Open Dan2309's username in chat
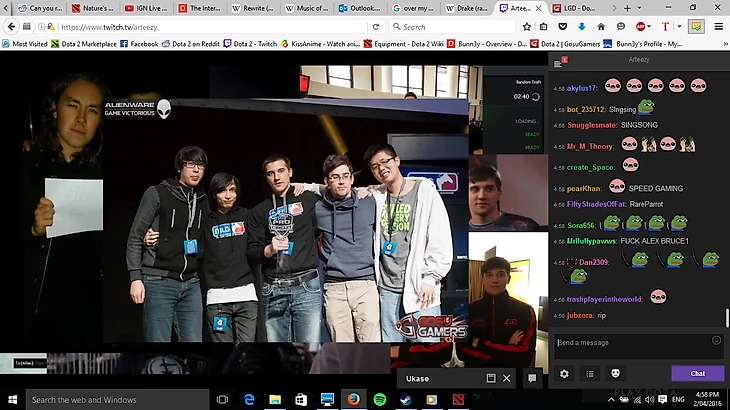This screenshot has height=410, width=730. [x=594, y=262]
